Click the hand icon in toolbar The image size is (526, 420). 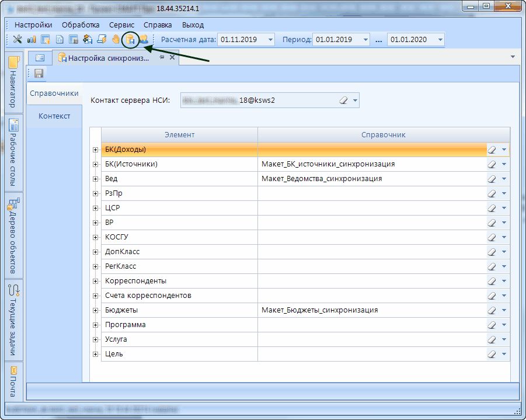pos(116,40)
